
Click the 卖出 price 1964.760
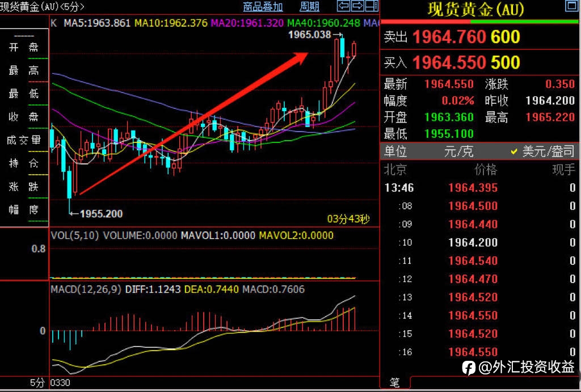[x=449, y=37]
